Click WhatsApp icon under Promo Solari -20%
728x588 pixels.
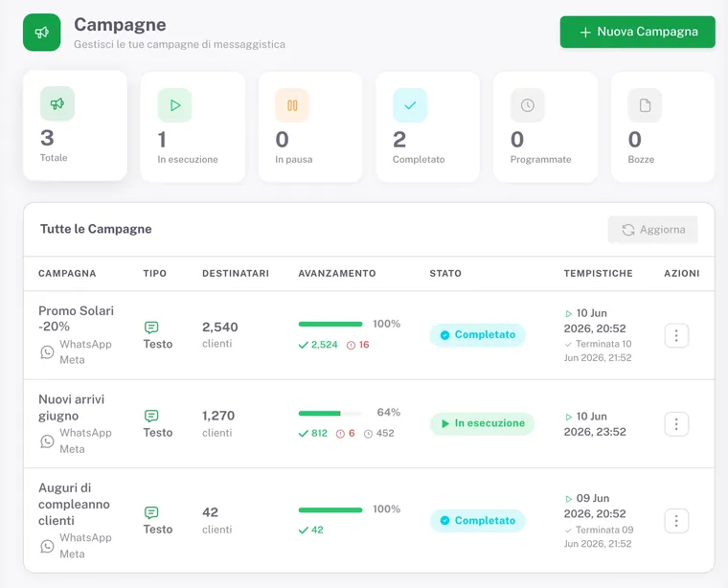click(47, 352)
